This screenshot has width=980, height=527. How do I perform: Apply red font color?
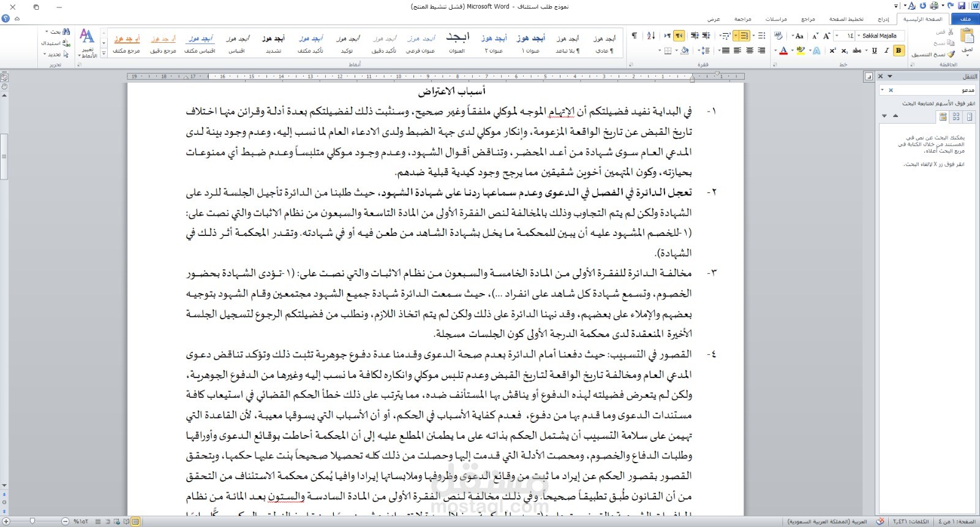(x=783, y=51)
